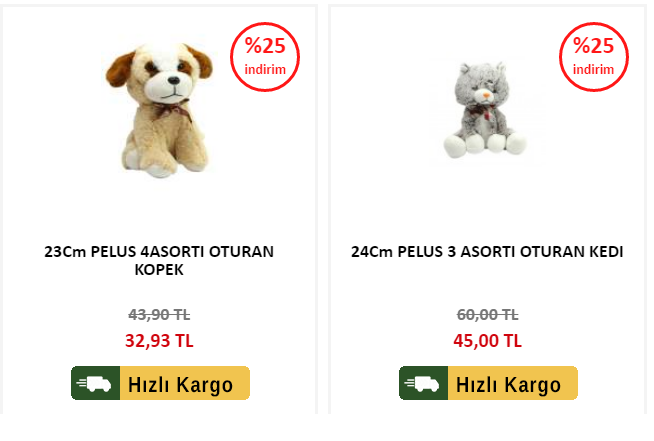
Task: Click the plush dog's brown ribbon bow
Action: pyautogui.click(x=173, y=110)
